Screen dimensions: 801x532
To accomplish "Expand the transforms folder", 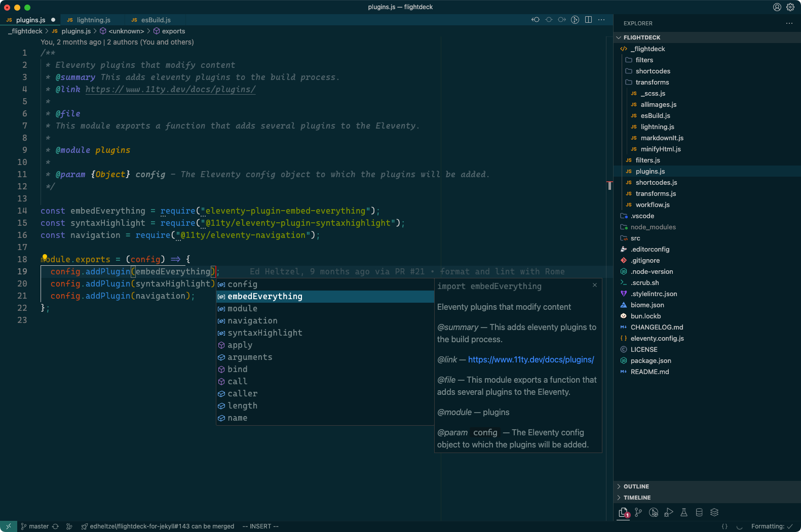I will 652,83.
